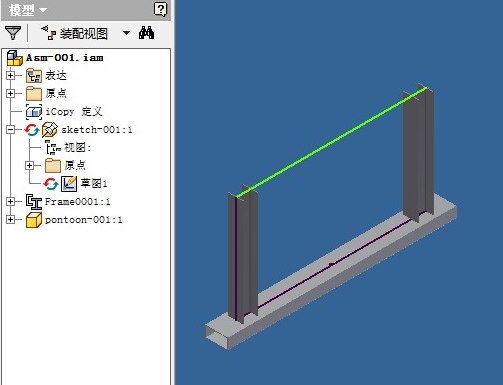Click the Frame0001:1 frame icon
Viewport: 503px width, 385px height.
(x=34, y=202)
